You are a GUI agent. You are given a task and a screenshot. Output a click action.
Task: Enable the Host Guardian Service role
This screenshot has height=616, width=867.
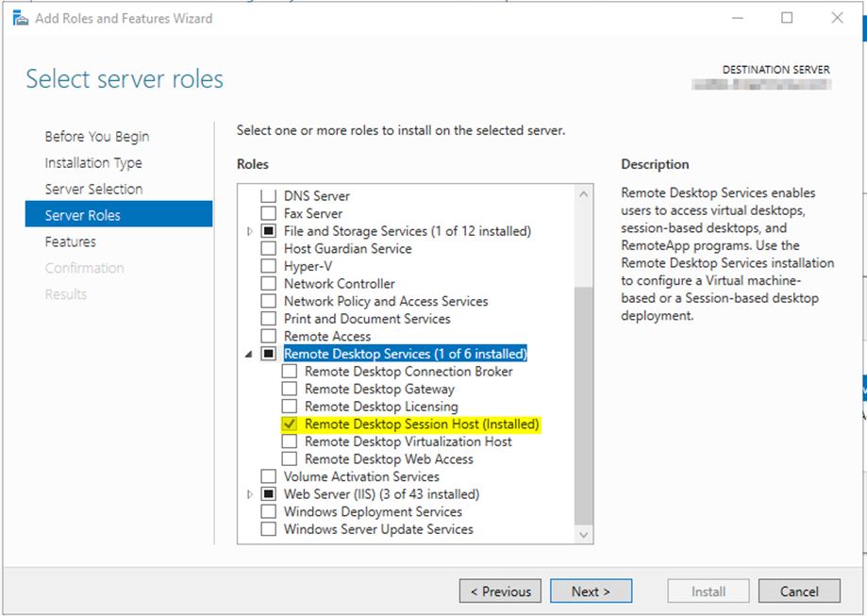point(268,248)
